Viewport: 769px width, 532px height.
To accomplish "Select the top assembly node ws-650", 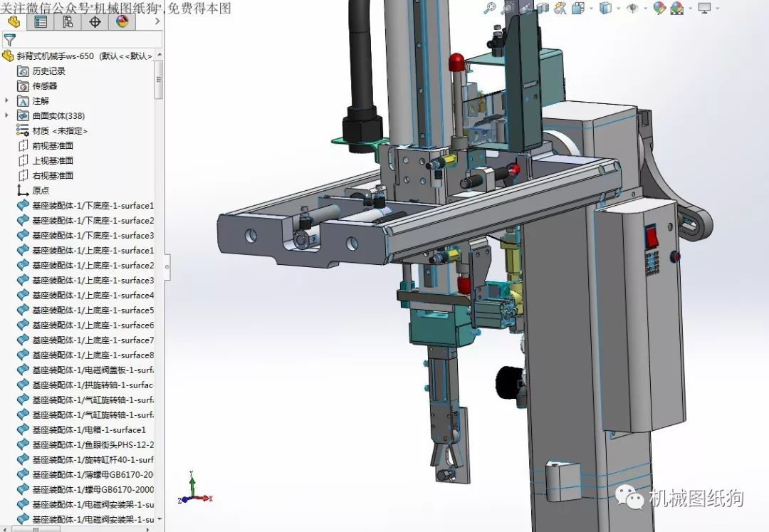I will click(x=78, y=56).
